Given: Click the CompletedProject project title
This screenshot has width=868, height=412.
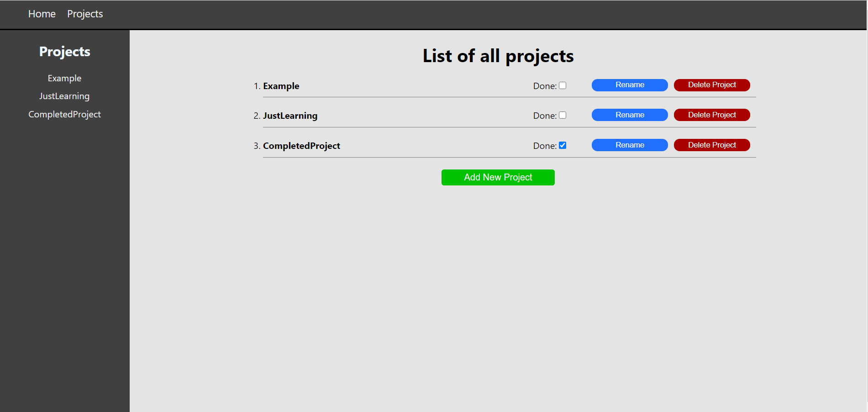Looking at the screenshot, I should (x=301, y=145).
